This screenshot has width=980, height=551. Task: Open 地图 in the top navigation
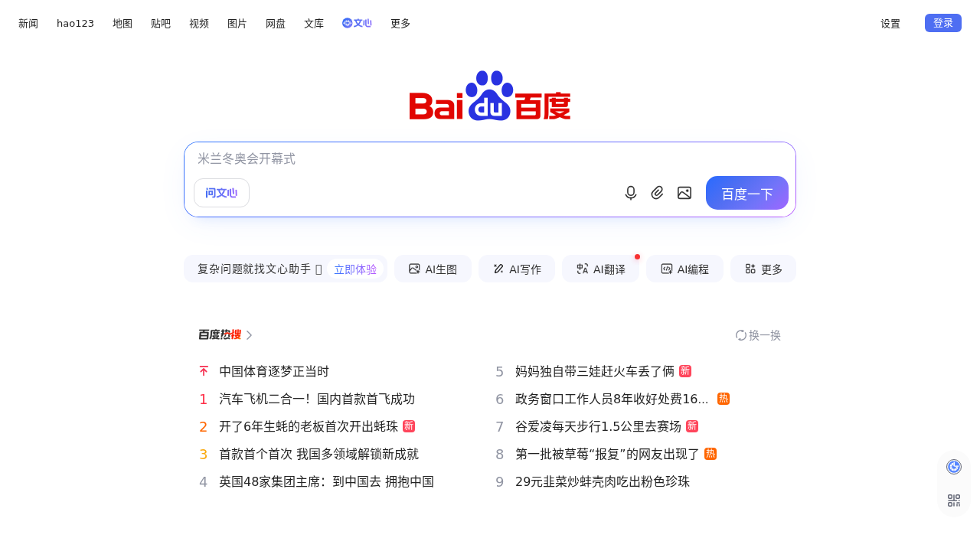coord(122,23)
